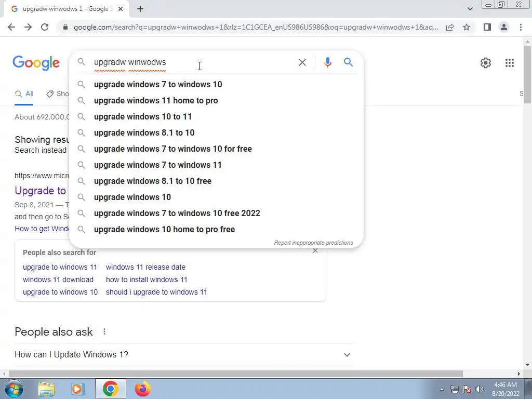
Task: Open Chrome's three-dot menu
Action: [521, 27]
